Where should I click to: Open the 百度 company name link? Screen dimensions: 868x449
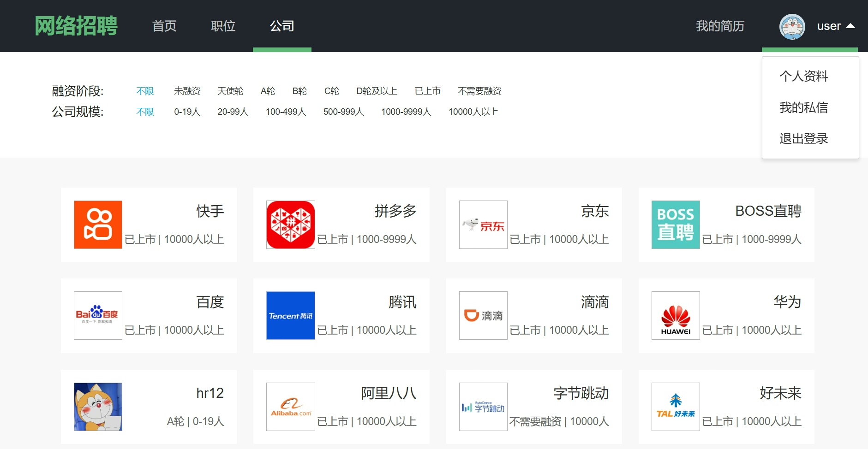click(210, 302)
